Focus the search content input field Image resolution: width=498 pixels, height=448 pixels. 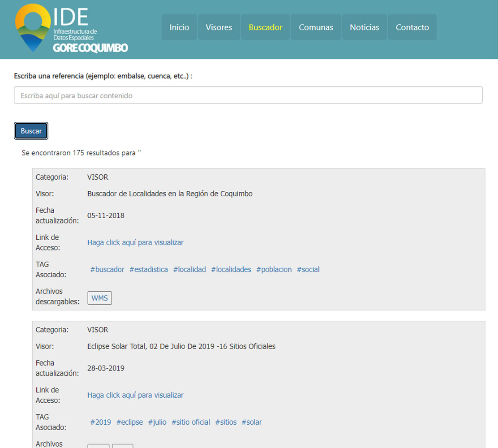pos(249,95)
